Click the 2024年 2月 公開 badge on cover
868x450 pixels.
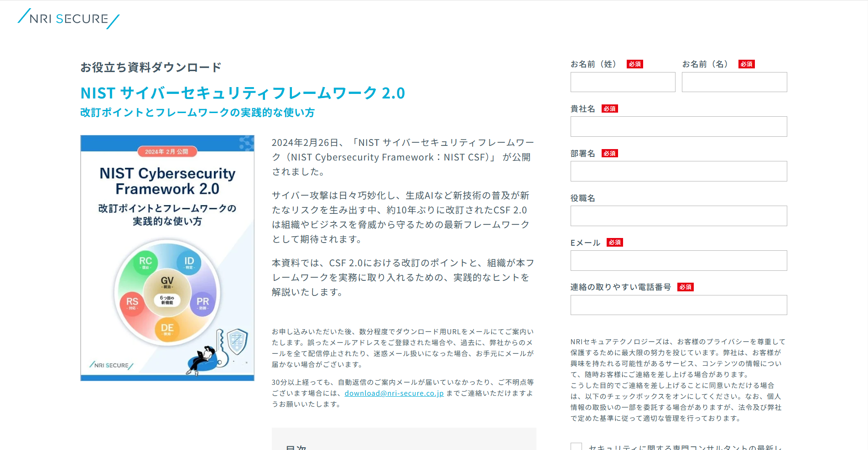(x=167, y=151)
